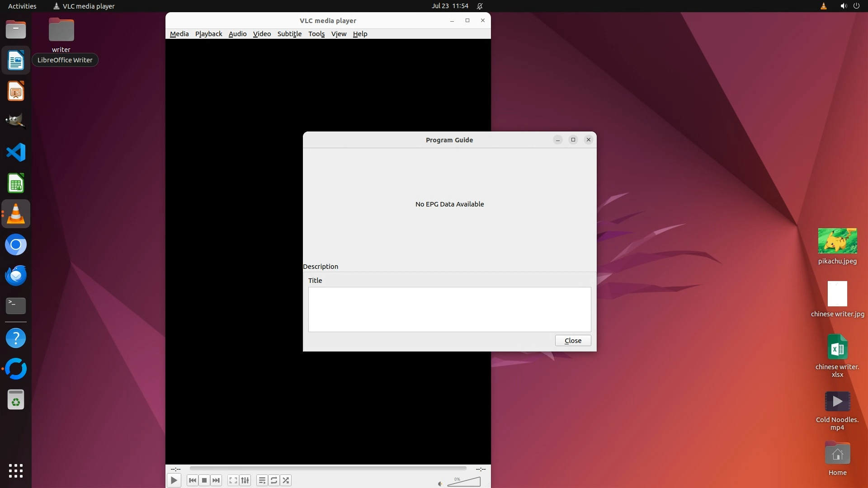
Task: Open the Media menu
Action: click(x=179, y=34)
